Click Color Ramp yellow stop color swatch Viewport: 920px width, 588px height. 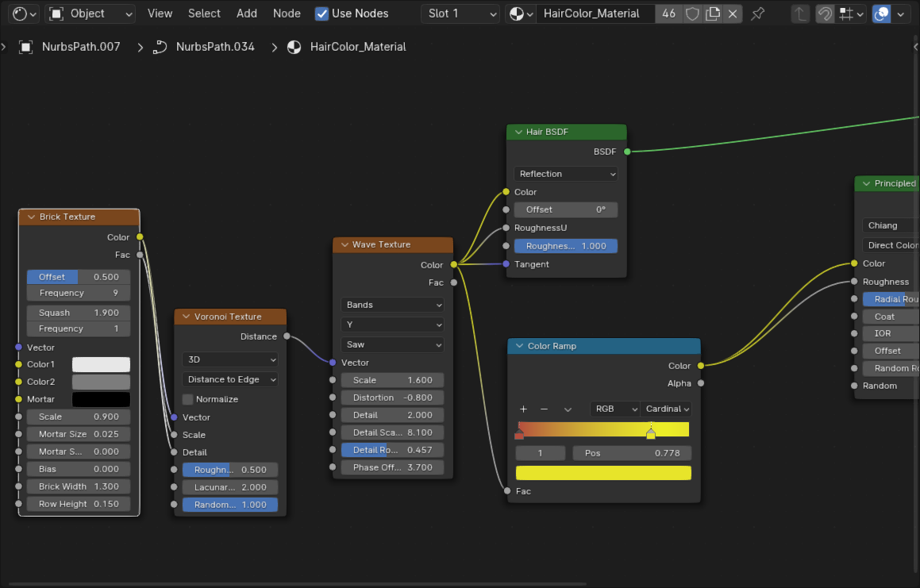(x=603, y=473)
